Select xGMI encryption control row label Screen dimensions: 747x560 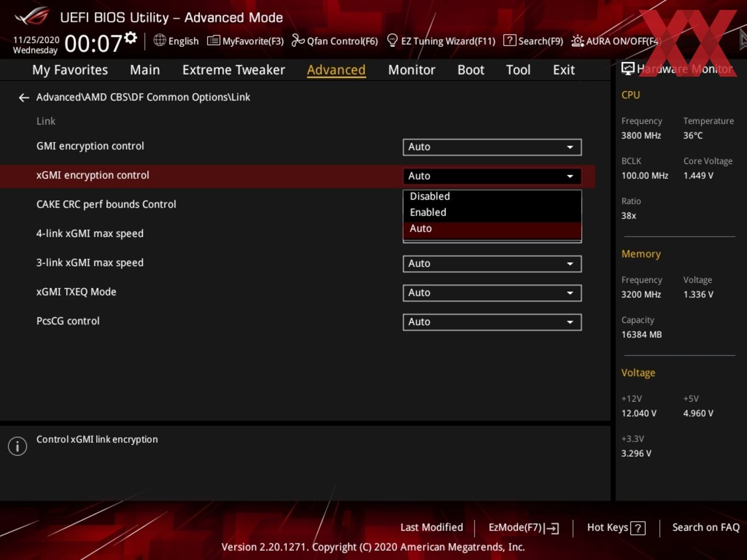click(x=92, y=175)
